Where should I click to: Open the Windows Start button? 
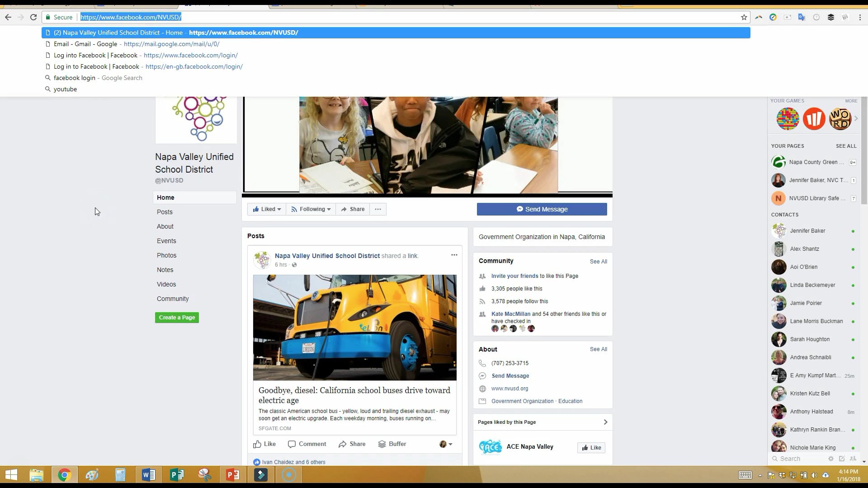coord(11,475)
